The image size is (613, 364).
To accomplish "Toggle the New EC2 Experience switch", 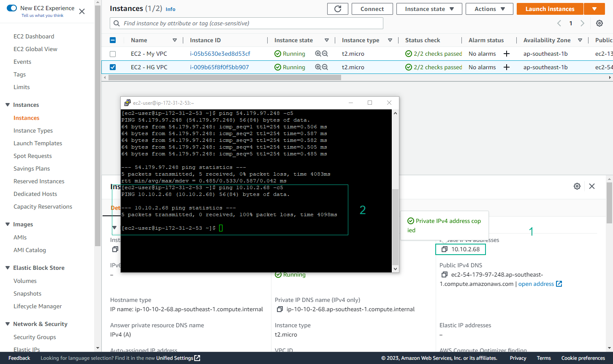I will tap(12, 8).
